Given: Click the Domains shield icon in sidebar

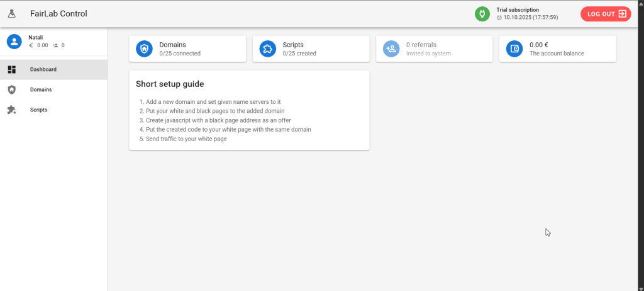Looking at the screenshot, I should coord(12,89).
